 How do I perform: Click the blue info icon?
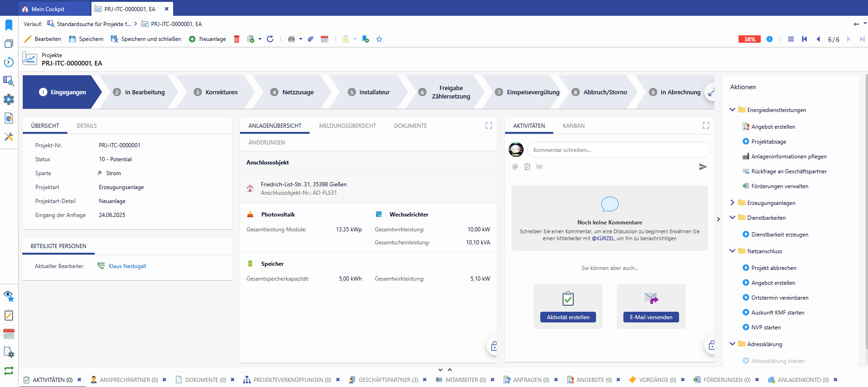tap(770, 39)
